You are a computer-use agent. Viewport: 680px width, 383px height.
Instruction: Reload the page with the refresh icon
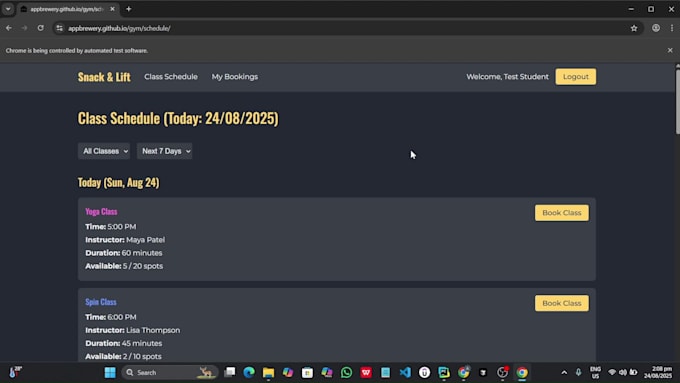[x=40, y=28]
